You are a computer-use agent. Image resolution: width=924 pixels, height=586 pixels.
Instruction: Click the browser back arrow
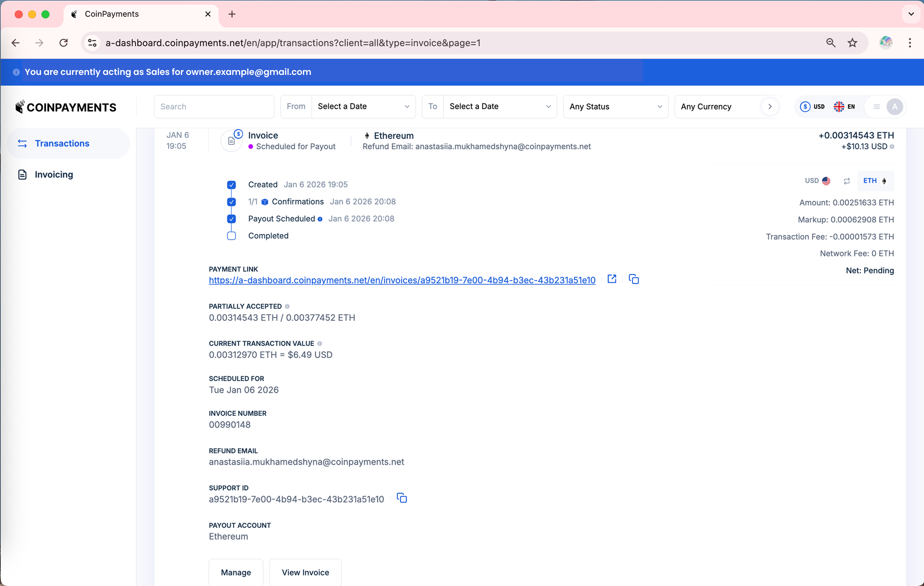click(16, 43)
